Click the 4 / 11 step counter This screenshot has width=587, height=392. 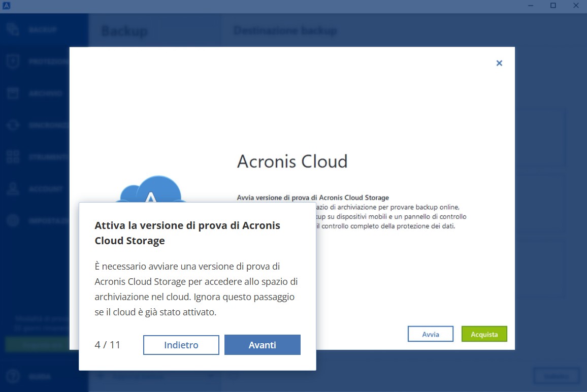[108, 345]
